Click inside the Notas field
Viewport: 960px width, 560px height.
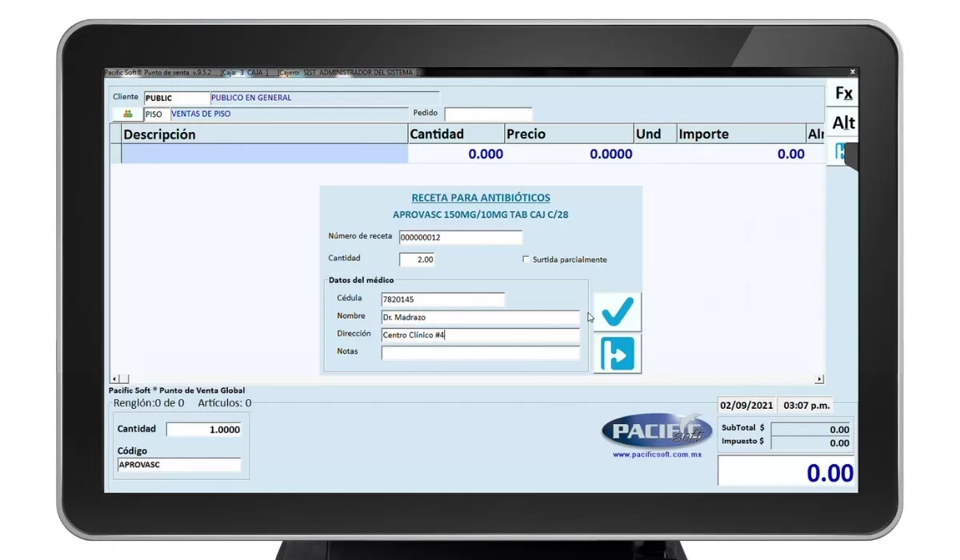tap(481, 351)
